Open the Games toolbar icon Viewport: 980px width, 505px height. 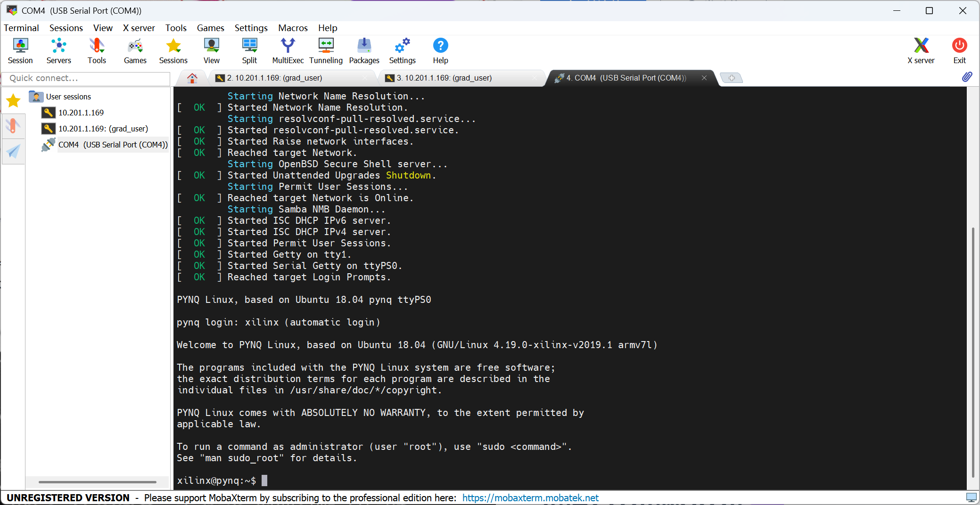pyautogui.click(x=135, y=51)
